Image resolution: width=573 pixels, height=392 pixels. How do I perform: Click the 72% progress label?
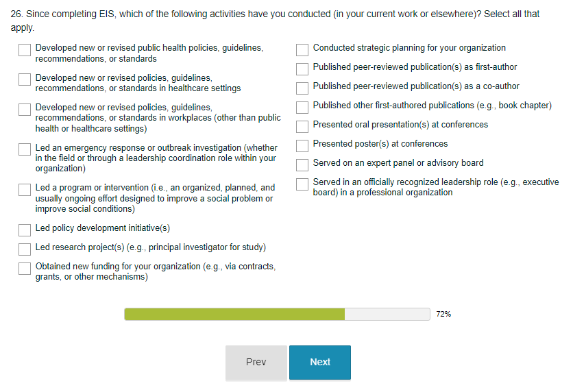[443, 315]
